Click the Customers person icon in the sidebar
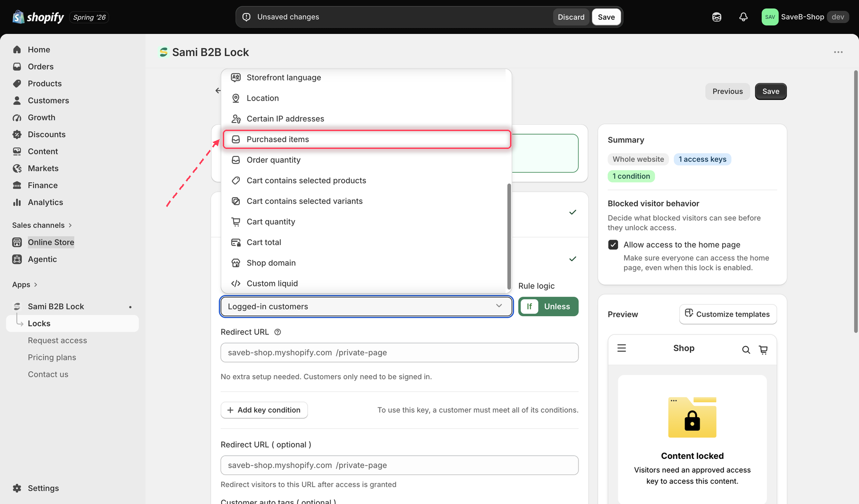Viewport: 859px width, 504px height. coord(17,101)
